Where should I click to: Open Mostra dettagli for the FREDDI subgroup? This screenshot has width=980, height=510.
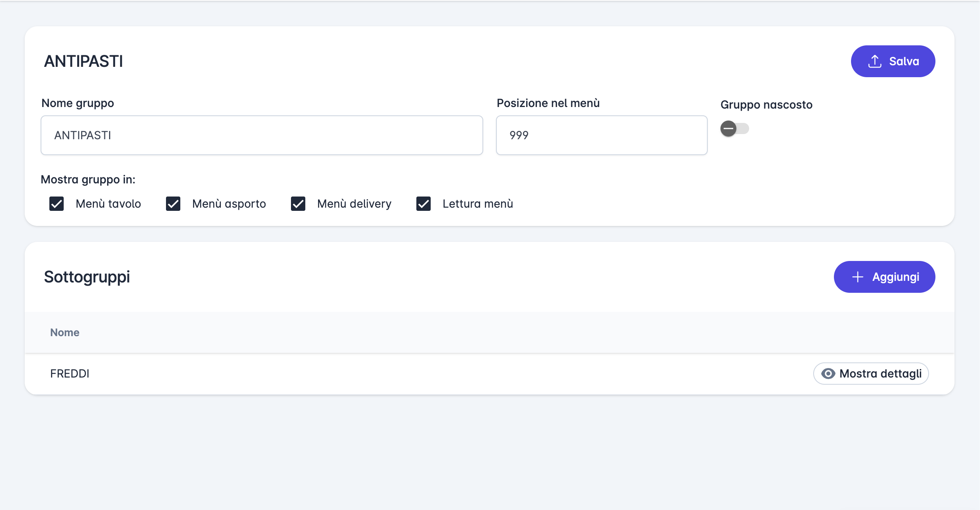click(871, 374)
